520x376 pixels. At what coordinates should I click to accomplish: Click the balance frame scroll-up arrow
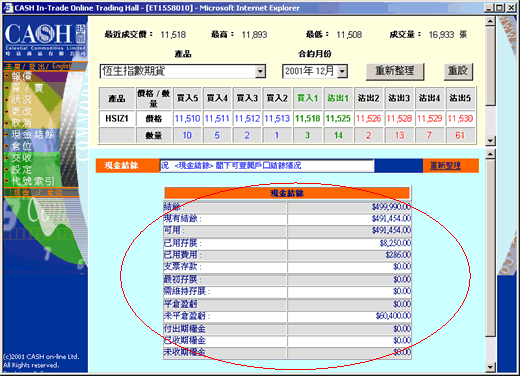point(490,154)
